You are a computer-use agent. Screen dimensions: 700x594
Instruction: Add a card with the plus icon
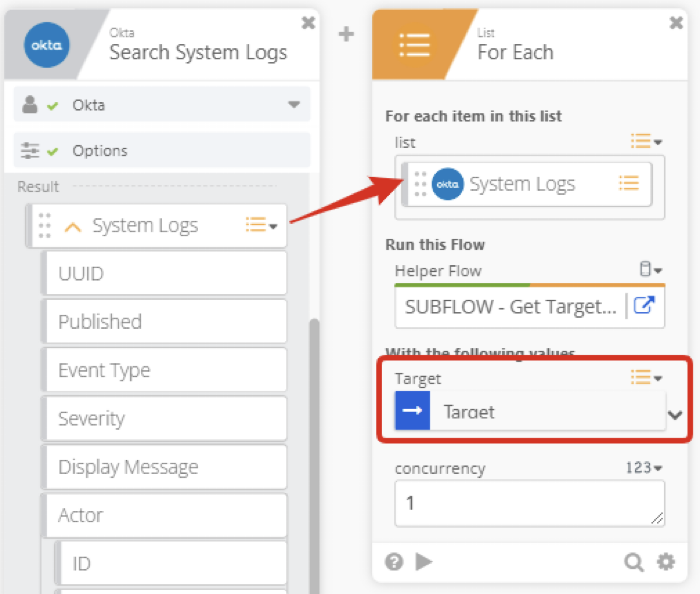(x=346, y=34)
